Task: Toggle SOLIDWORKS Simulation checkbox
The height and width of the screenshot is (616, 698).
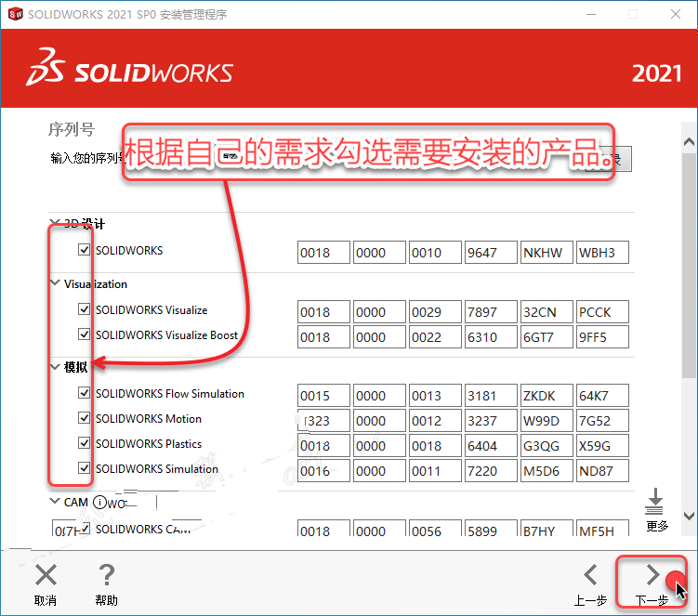Action: pos(85,467)
